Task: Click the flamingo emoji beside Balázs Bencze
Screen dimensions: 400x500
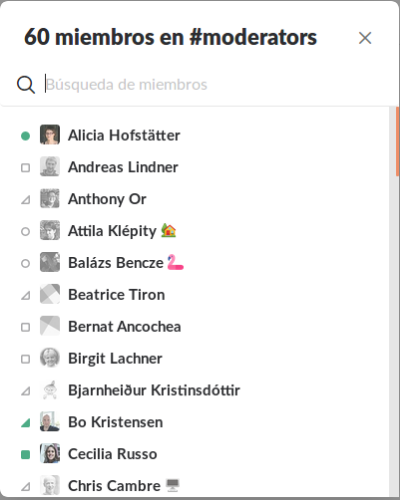Action: [175, 262]
